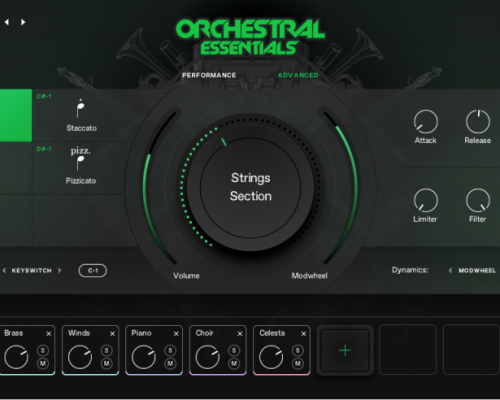Switch Keyswitch mode to next option
This screenshot has height=400, width=500.
click(59, 270)
